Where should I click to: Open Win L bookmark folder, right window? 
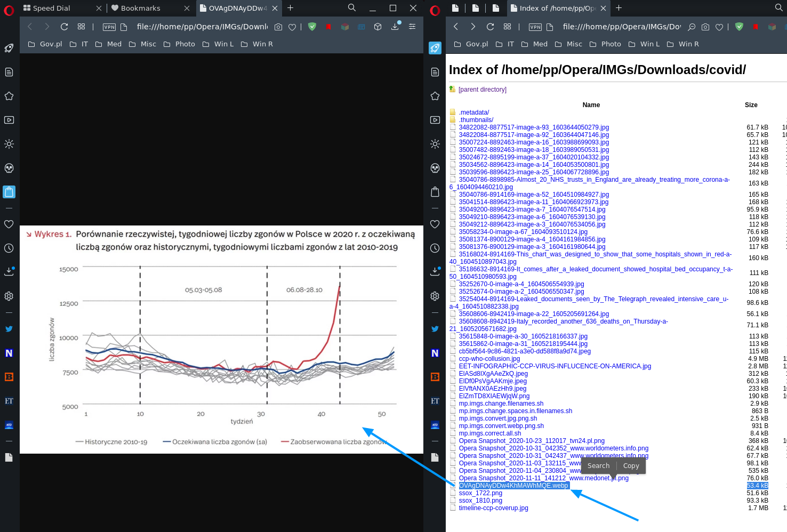click(x=644, y=44)
